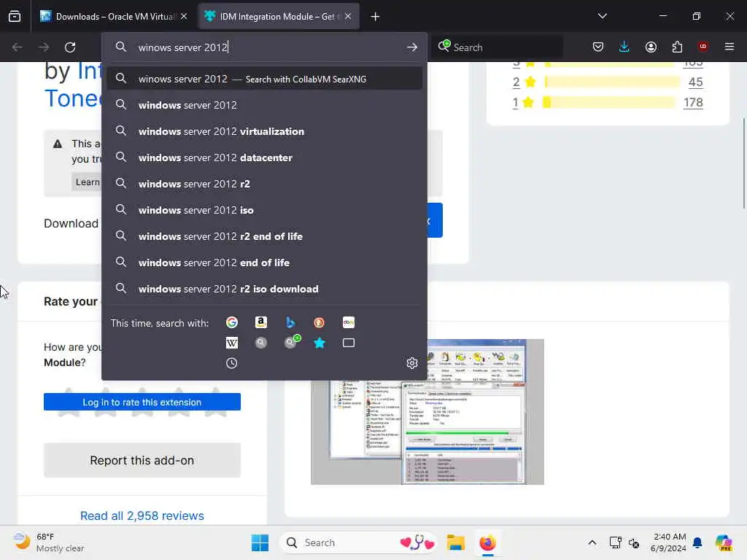Search this time with Bing icon
The width and height of the screenshot is (747, 560).
[x=290, y=322]
